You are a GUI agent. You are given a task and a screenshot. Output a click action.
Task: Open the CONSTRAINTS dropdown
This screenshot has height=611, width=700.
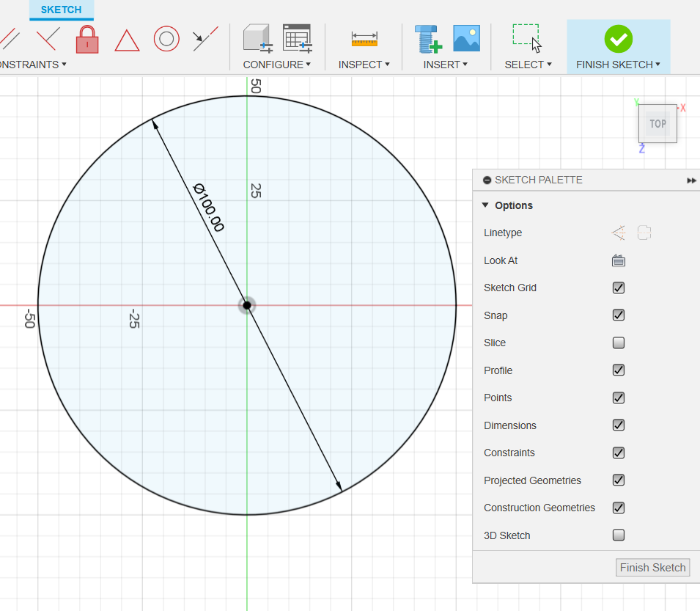[33, 65]
